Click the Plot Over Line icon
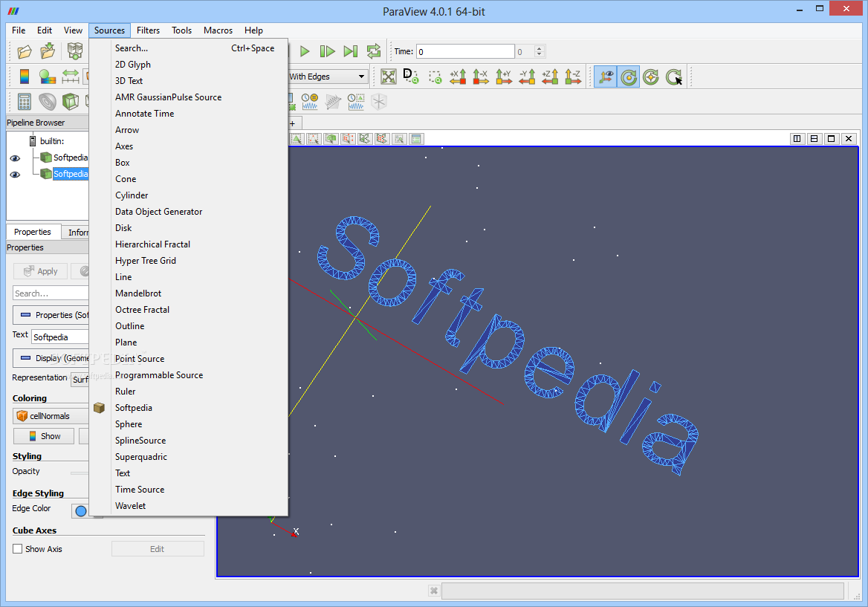The height and width of the screenshot is (607, 868). [x=333, y=102]
